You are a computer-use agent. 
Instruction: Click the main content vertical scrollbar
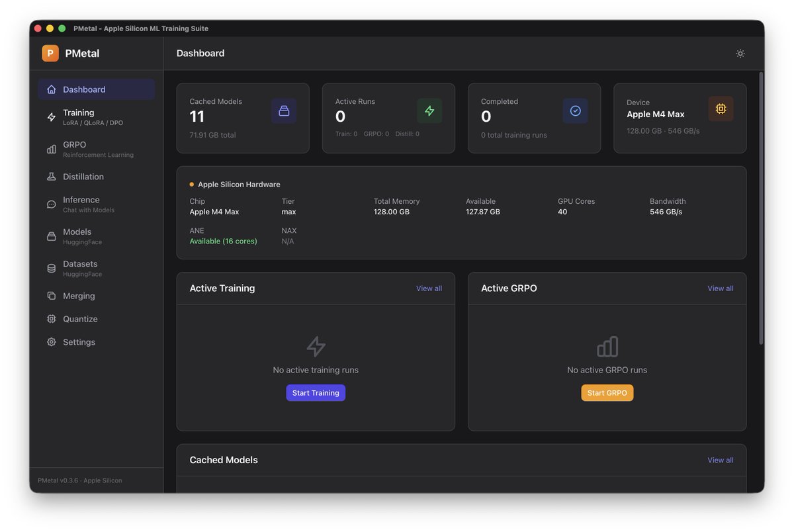[761, 208]
